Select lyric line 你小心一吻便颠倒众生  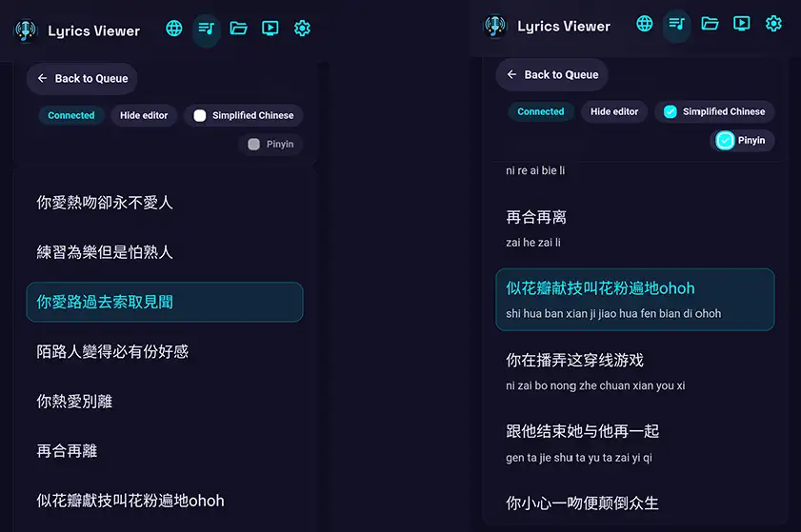click(x=582, y=502)
